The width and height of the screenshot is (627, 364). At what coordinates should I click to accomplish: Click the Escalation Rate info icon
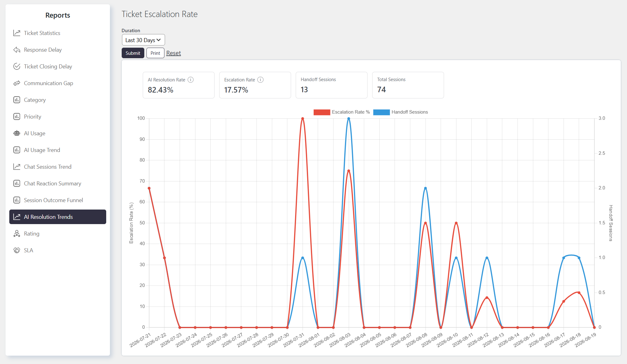pos(261,80)
